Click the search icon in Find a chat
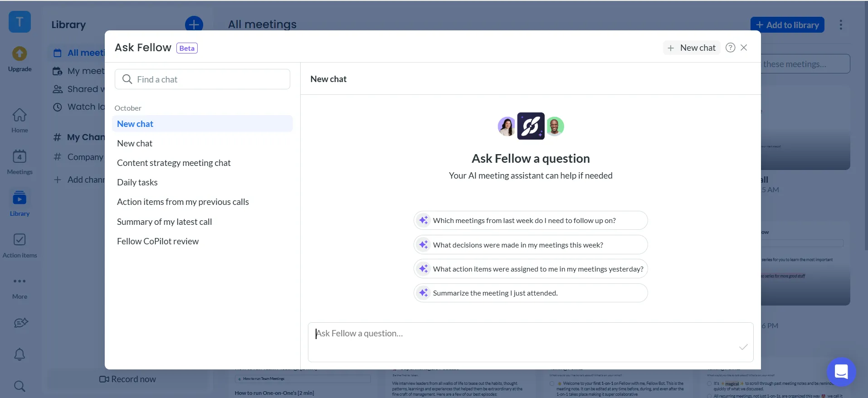Screen dimensions: 868x398 click(x=127, y=79)
